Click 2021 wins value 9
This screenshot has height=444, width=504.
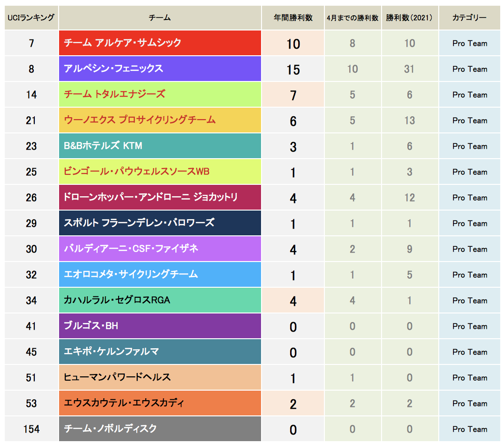click(x=410, y=249)
